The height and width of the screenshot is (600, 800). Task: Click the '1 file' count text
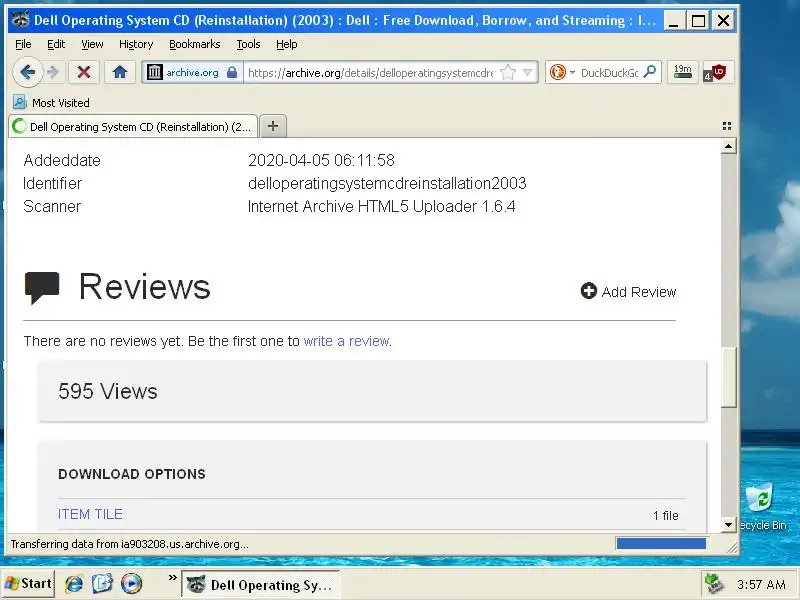click(665, 515)
